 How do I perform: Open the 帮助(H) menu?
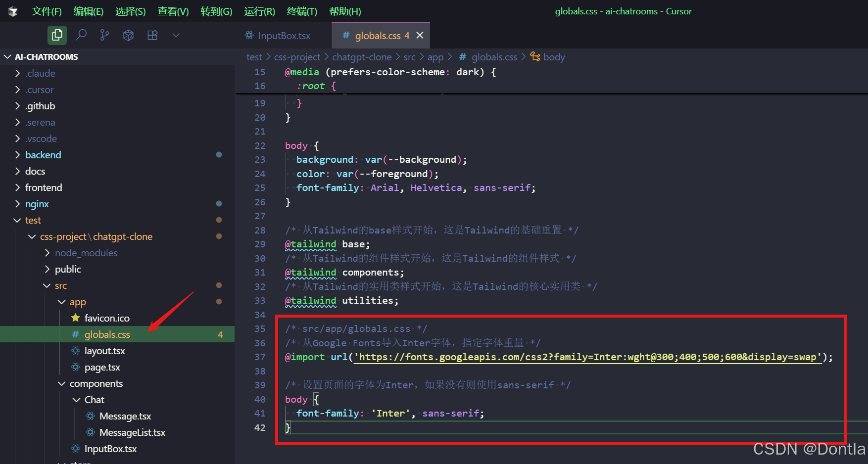(x=345, y=11)
